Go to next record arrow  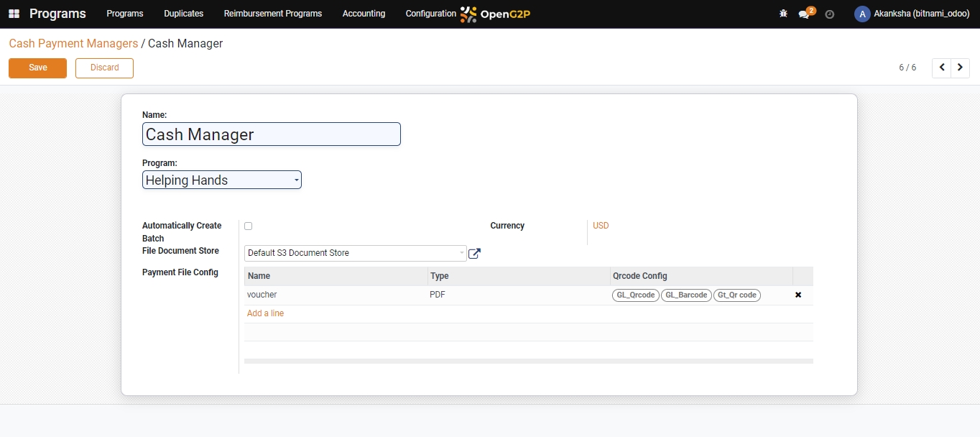click(x=961, y=68)
